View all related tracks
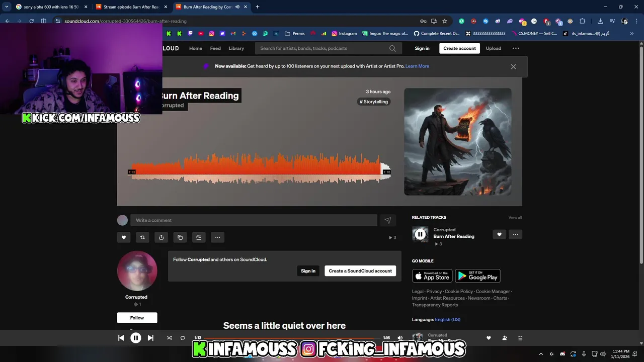This screenshot has height=362, width=644. (x=515, y=218)
